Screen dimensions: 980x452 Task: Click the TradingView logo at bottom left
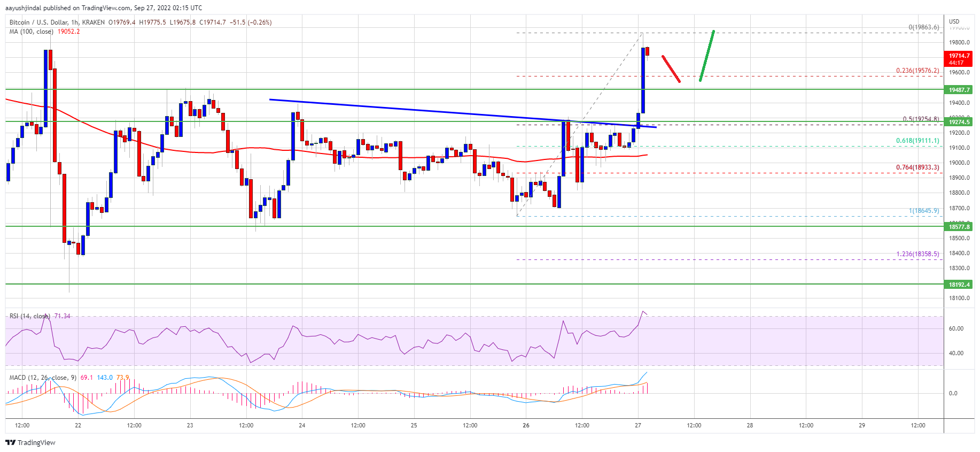[30, 442]
